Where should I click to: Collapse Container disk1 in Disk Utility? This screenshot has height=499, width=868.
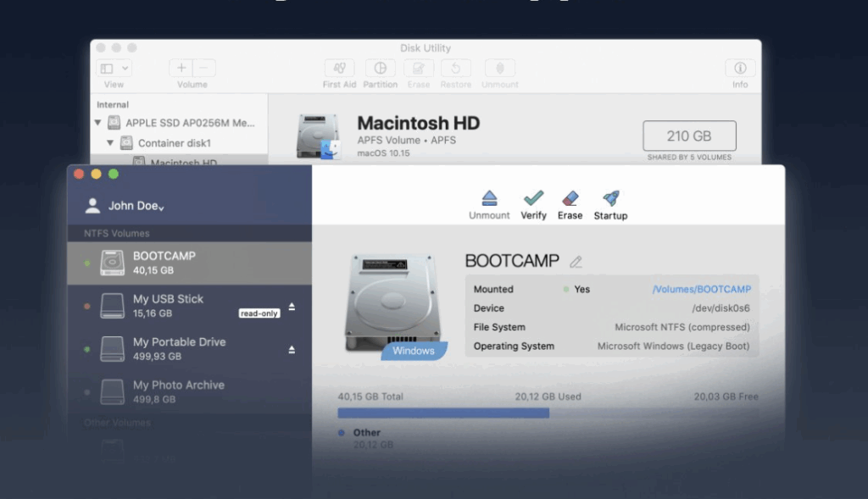(x=109, y=142)
